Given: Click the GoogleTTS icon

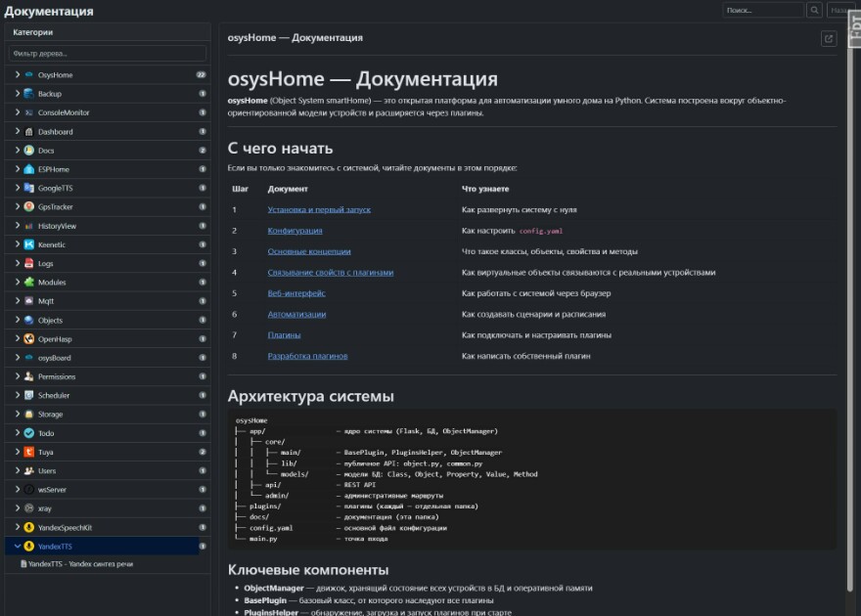Looking at the screenshot, I should click(x=29, y=188).
